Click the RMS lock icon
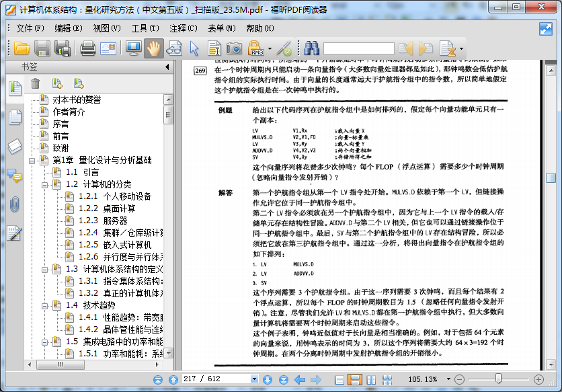The height and width of the screenshot is (392, 562). 256,48
